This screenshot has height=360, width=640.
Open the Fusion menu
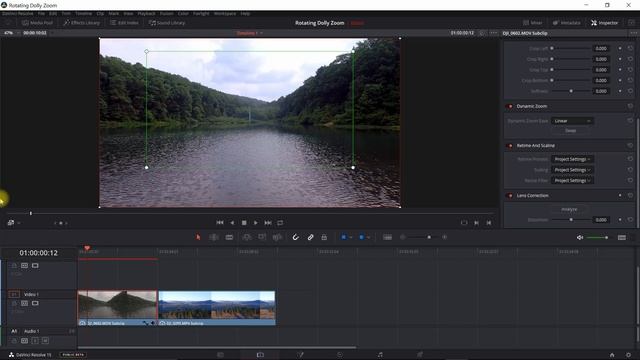click(x=167, y=13)
